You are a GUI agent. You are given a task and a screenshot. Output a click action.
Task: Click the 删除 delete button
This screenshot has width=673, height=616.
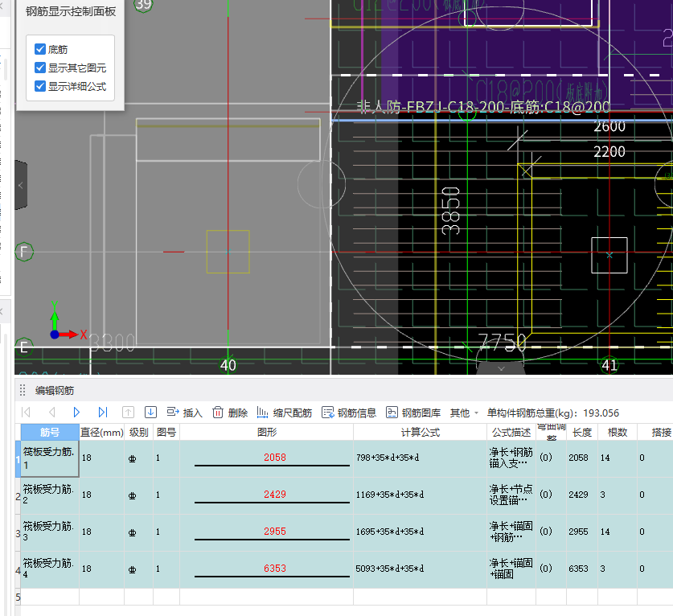[x=230, y=413]
